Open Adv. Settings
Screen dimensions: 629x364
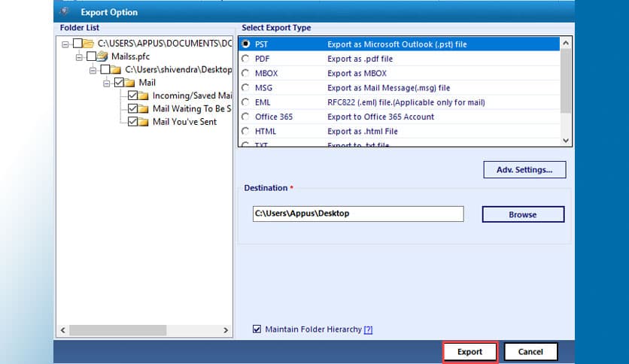pos(524,169)
